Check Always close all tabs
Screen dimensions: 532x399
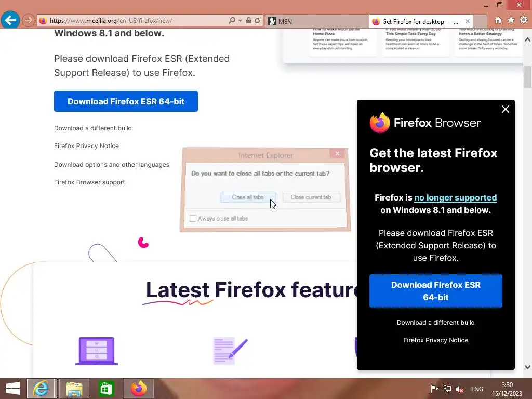click(193, 219)
